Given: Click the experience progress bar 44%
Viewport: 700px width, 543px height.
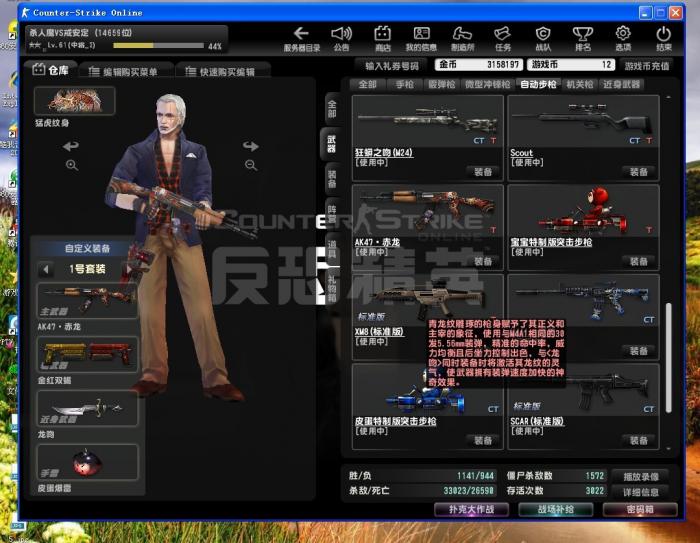Looking at the screenshot, I should pyautogui.click(x=159, y=46).
